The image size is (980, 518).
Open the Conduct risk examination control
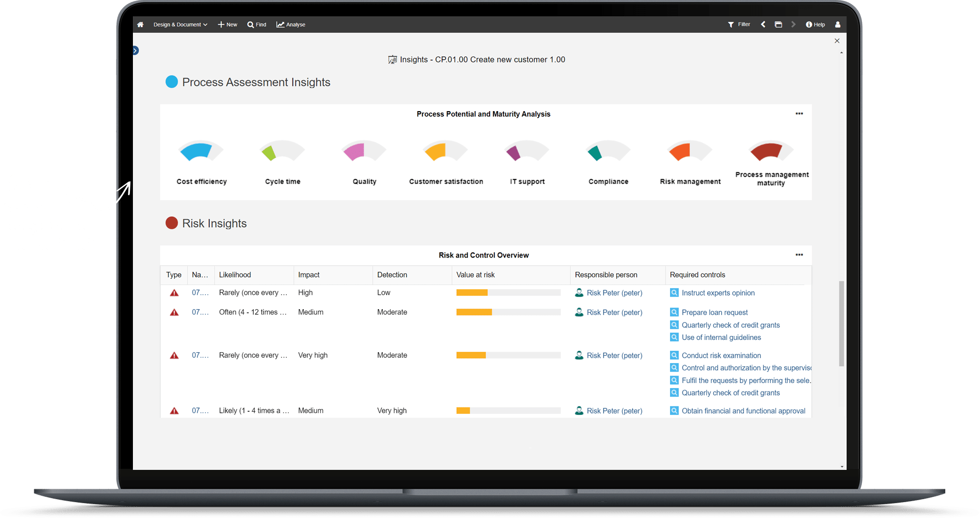pyautogui.click(x=721, y=355)
